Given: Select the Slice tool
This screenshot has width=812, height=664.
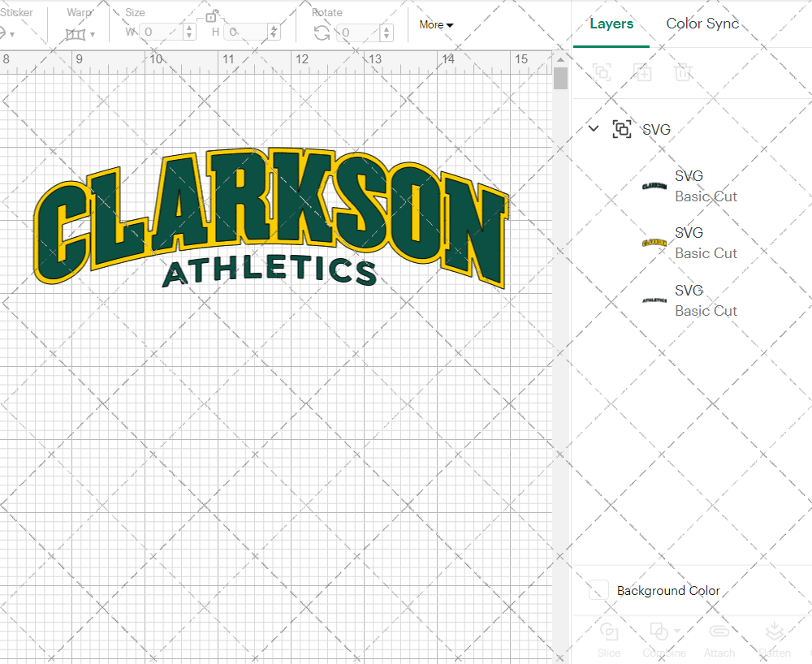Looking at the screenshot, I should point(609,640).
